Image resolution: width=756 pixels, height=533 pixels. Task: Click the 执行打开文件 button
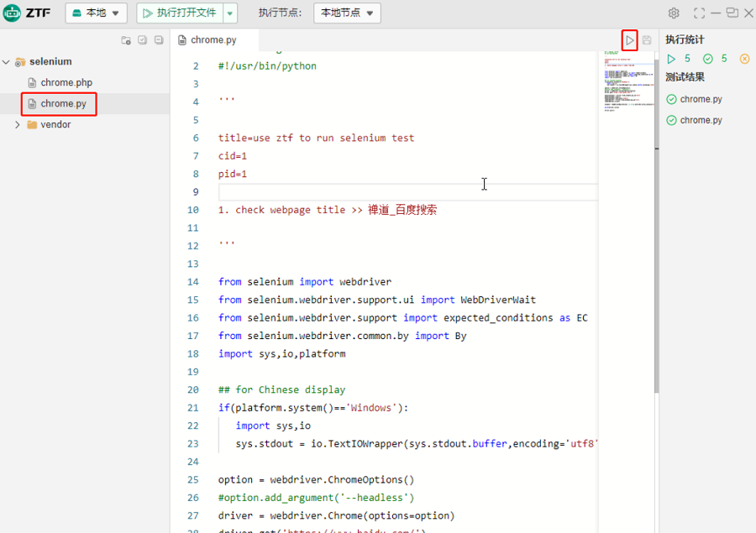point(179,13)
